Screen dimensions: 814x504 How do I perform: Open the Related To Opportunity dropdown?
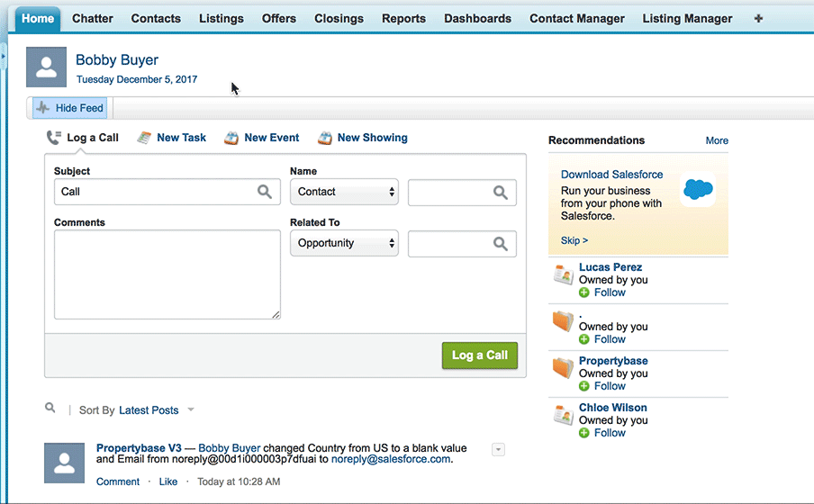coord(344,243)
